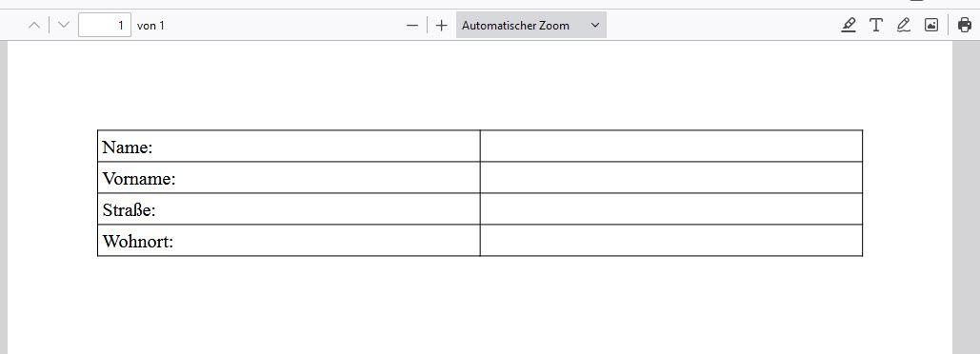The width and height of the screenshot is (980, 354).
Task: Select the freehand draw tool
Action: pyautogui.click(x=904, y=26)
